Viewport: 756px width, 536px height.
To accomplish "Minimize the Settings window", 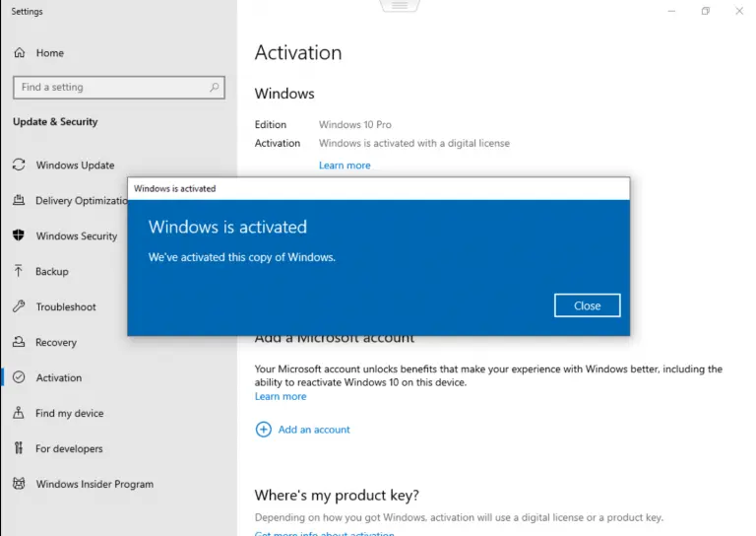I will click(x=671, y=11).
